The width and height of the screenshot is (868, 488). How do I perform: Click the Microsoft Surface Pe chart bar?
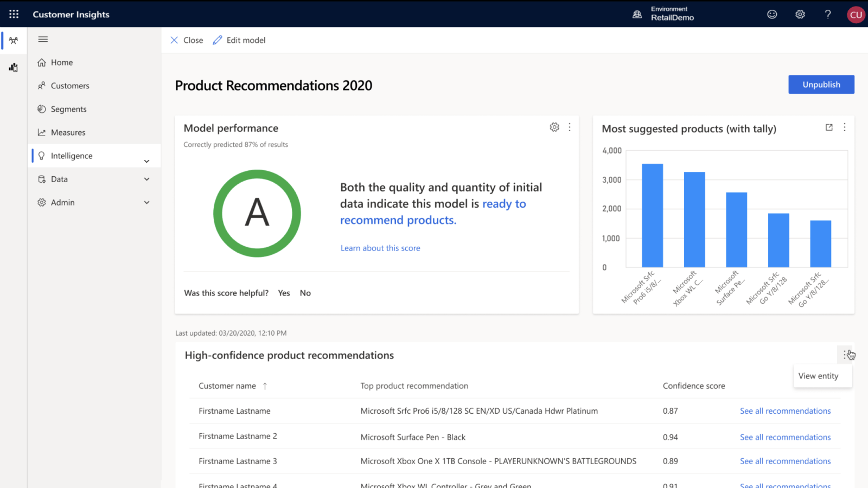coord(736,229)
